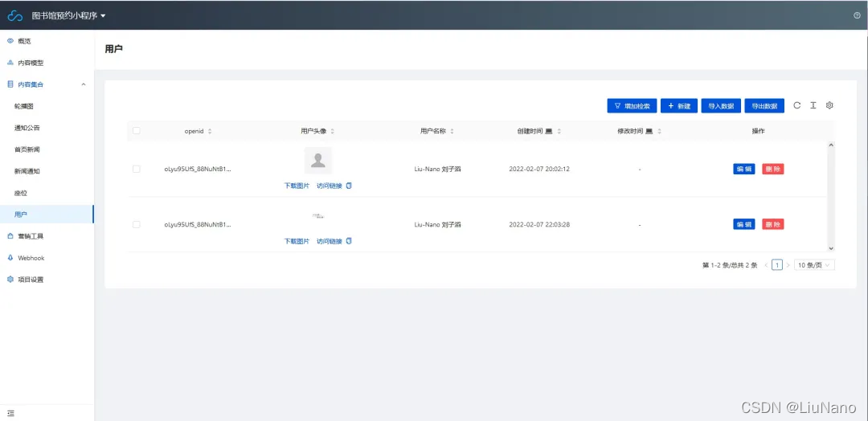Go to 项目设置 in sidebar

[31, 280]
